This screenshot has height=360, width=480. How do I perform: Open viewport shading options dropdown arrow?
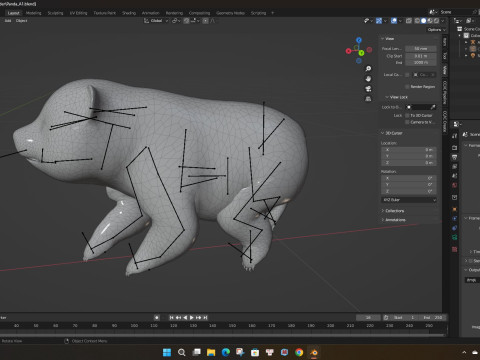pyautogui.click(x=443, y=21)
